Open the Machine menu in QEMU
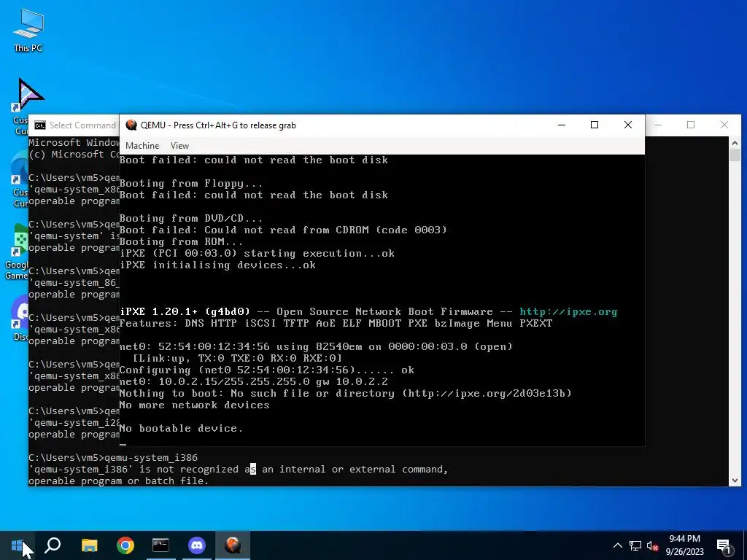This screenshot has height=560, width=747. pyautogui.click(x=142, y=146)
